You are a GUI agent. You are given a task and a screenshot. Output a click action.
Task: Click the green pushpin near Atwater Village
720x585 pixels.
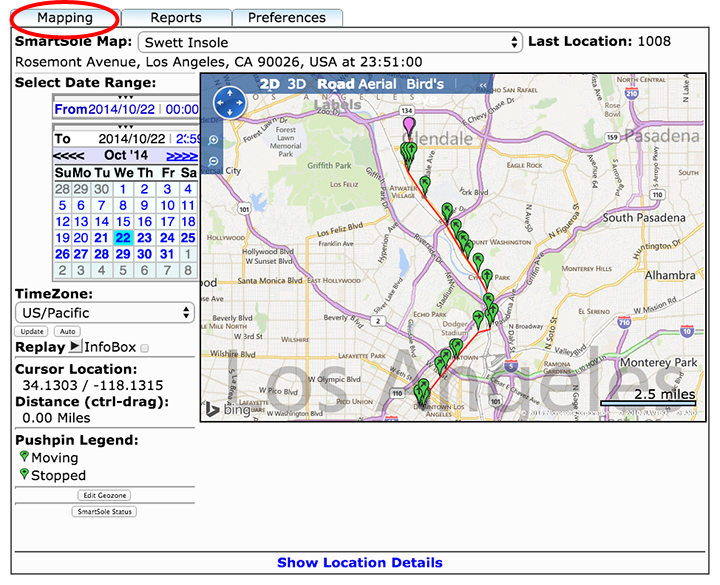[x=425, y=185]
